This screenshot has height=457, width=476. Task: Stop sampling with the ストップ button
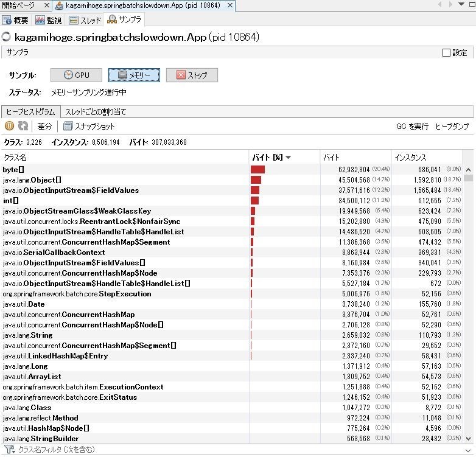pyautogui.click(x=192, y=75)
